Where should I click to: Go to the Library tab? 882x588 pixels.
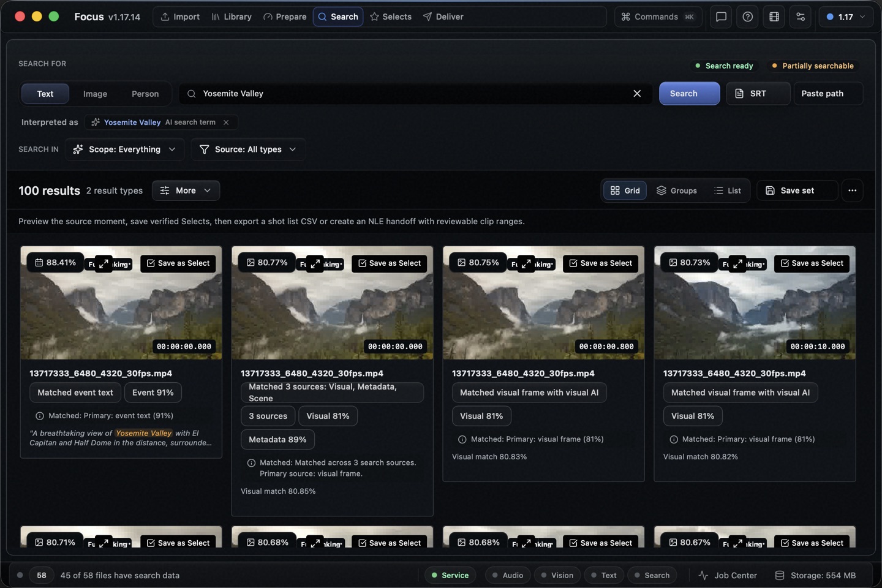pos(232,17)
